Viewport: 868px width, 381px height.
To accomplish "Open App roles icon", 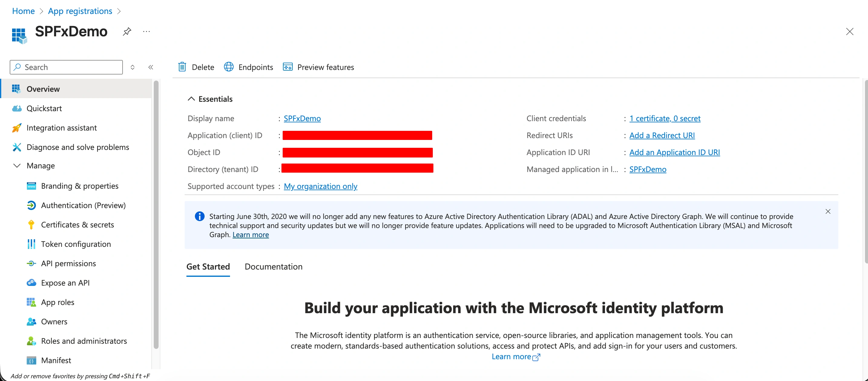I will 31,302.
